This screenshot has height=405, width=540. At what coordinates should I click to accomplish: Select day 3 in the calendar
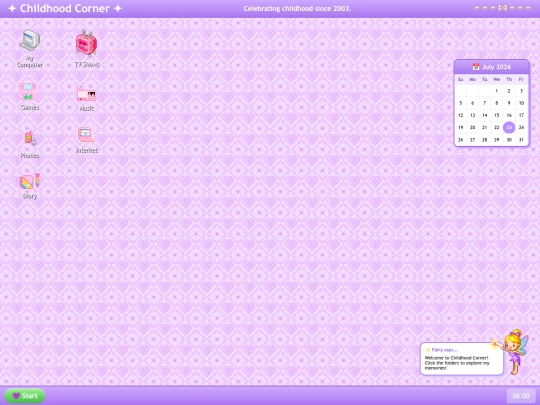pyautogui.click(x=521, y=91)
